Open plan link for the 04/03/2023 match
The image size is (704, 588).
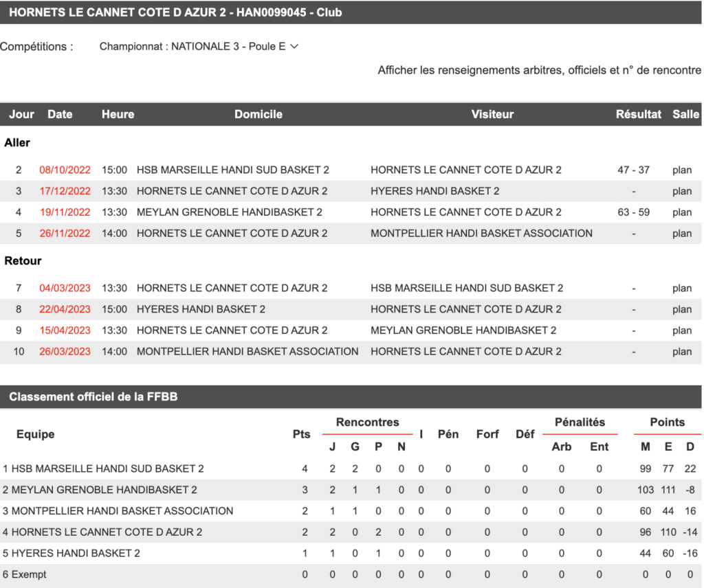(x=681, y=288)
